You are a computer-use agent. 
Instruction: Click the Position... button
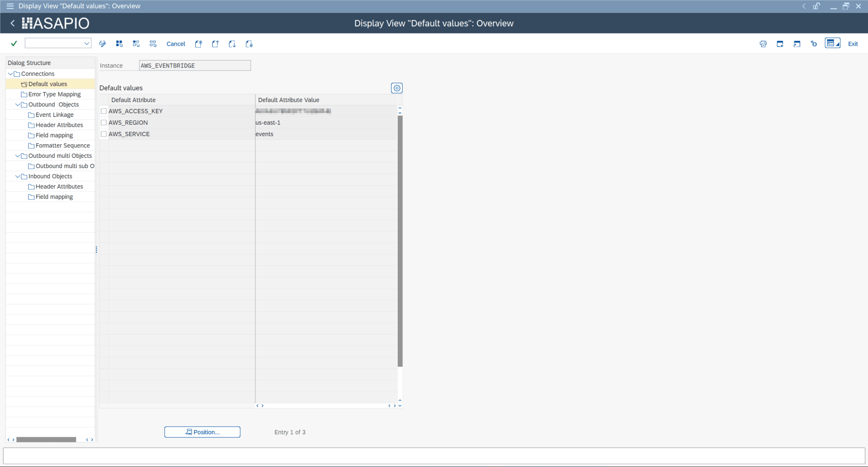pyautogui.click(x=202, y=432)
